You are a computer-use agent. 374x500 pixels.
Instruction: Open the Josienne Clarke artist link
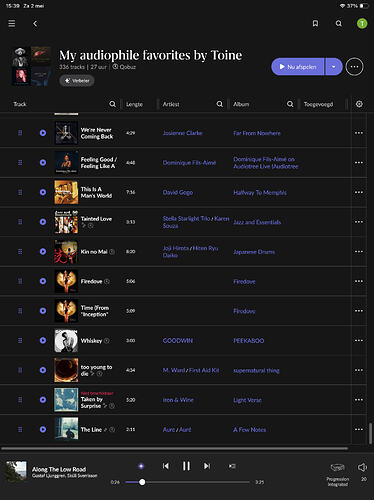tap(182, 133)
